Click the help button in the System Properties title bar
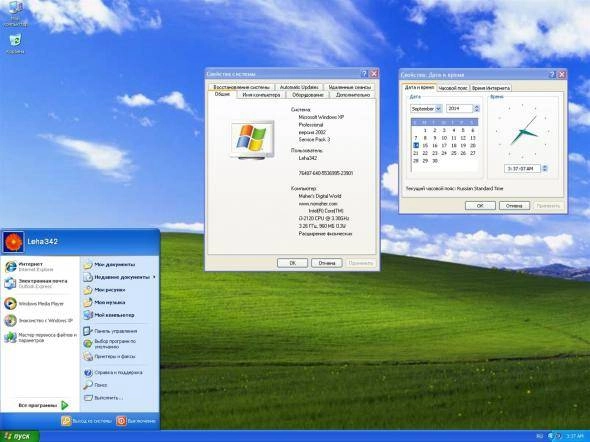 click(364, 74)
